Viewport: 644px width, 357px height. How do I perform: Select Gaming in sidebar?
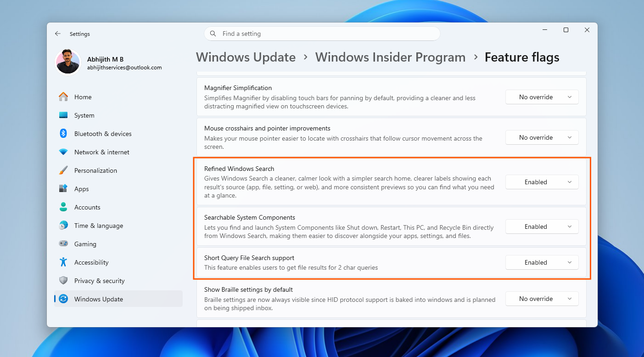(x=118, y=244)
